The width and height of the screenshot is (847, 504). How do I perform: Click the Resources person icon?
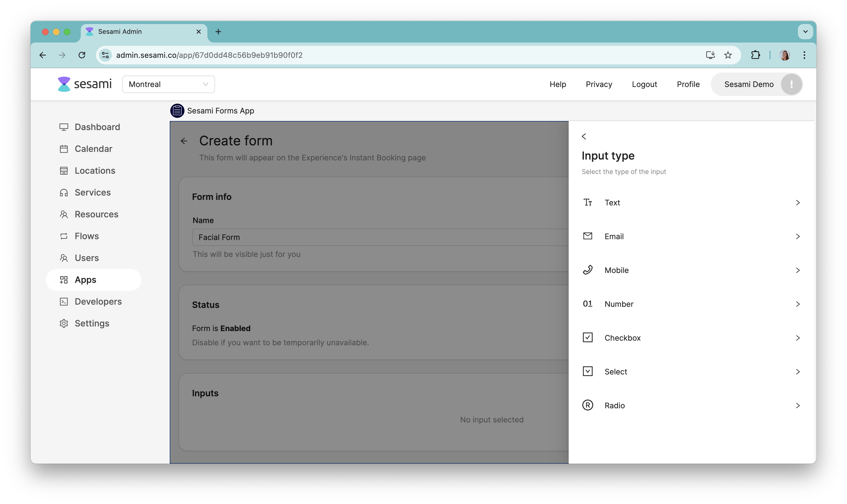point(64,214)
